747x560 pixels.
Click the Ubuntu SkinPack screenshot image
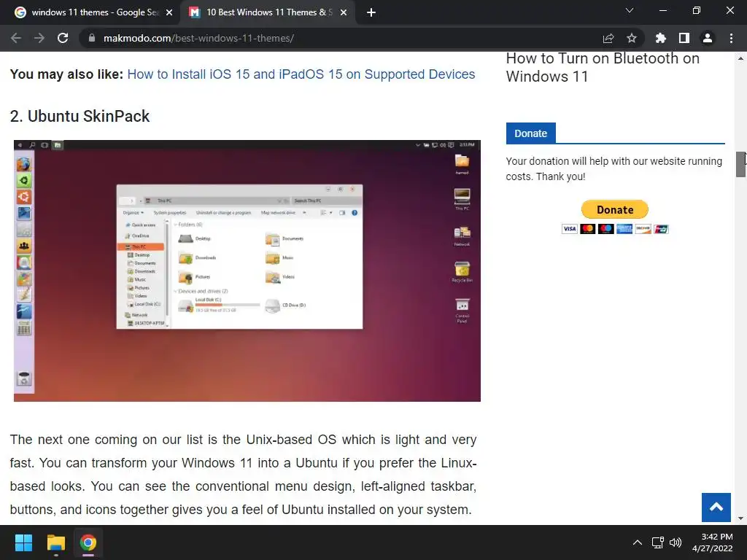pyautogui.click(x=247, y=271)
